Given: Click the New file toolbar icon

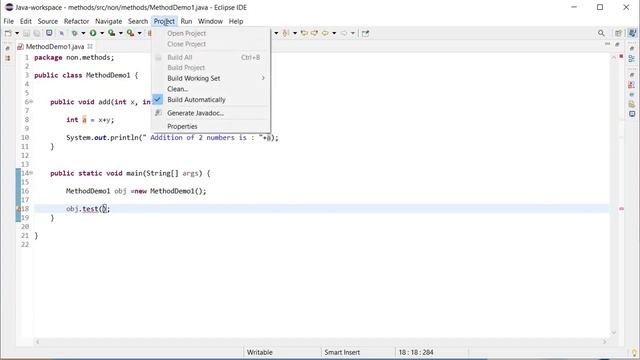Looking at the screenshot, I should pyautogui.click(x=8, y=33).
